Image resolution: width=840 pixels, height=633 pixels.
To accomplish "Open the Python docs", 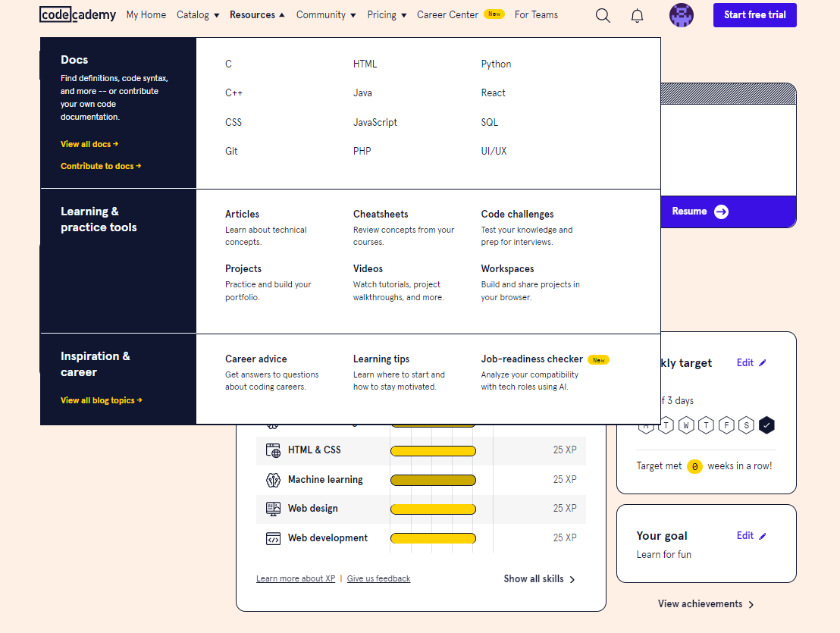I will [x=496, y=64].
